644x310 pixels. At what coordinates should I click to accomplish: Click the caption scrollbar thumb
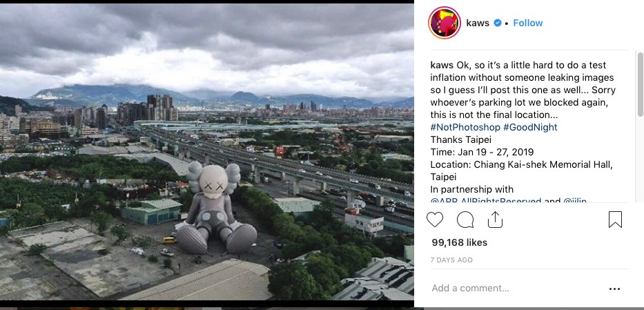click(x=640, y=84)
